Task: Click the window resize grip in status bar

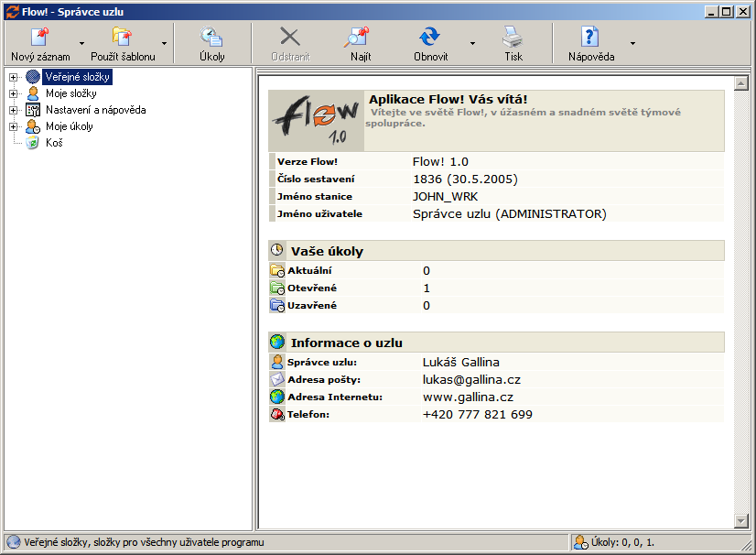Action: (x=748, y=544)
